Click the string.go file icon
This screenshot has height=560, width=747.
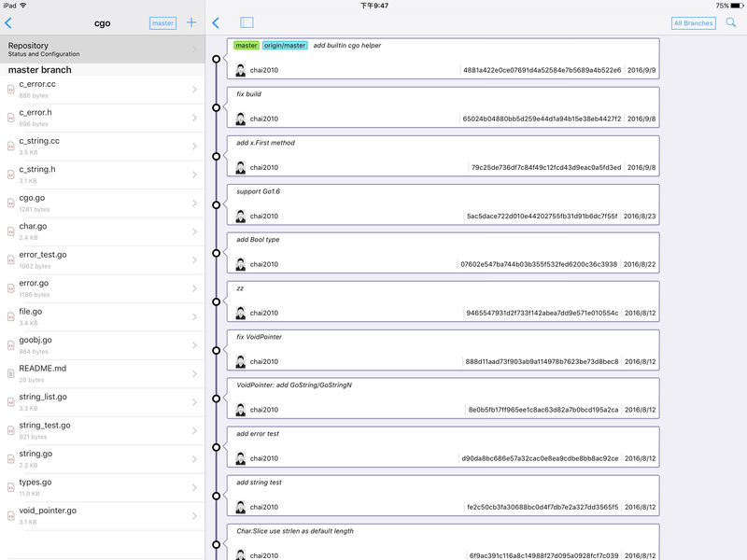click(x=10, y=459)
